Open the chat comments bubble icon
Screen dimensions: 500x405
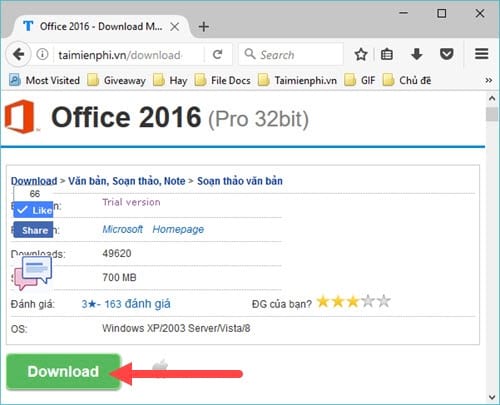32,273
